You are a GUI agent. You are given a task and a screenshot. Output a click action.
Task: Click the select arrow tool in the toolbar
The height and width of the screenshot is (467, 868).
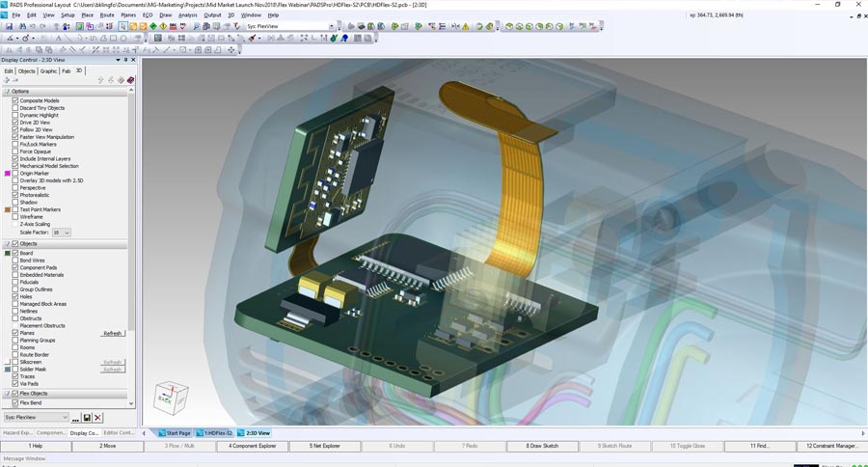click(122, 27)
